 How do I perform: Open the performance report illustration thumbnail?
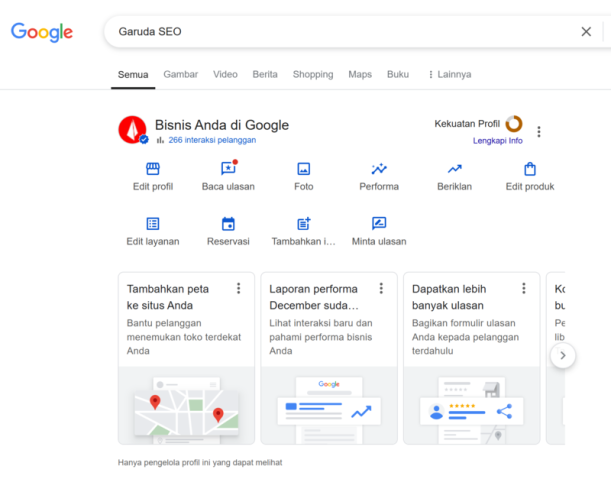[x=329, y=405]
